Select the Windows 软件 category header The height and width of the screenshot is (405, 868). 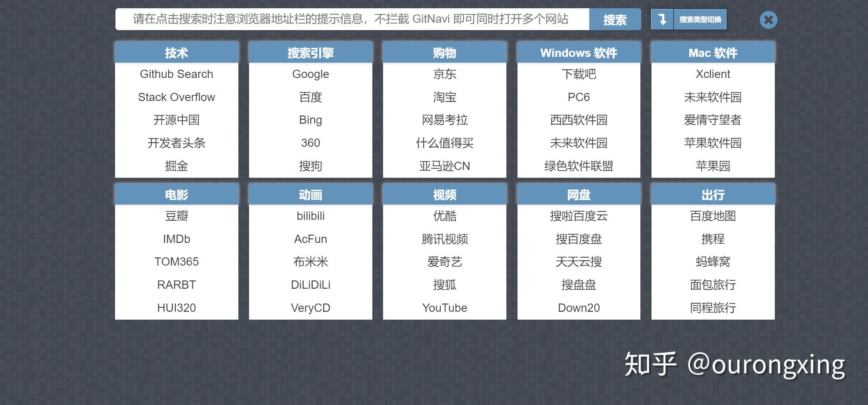point(579,52)
